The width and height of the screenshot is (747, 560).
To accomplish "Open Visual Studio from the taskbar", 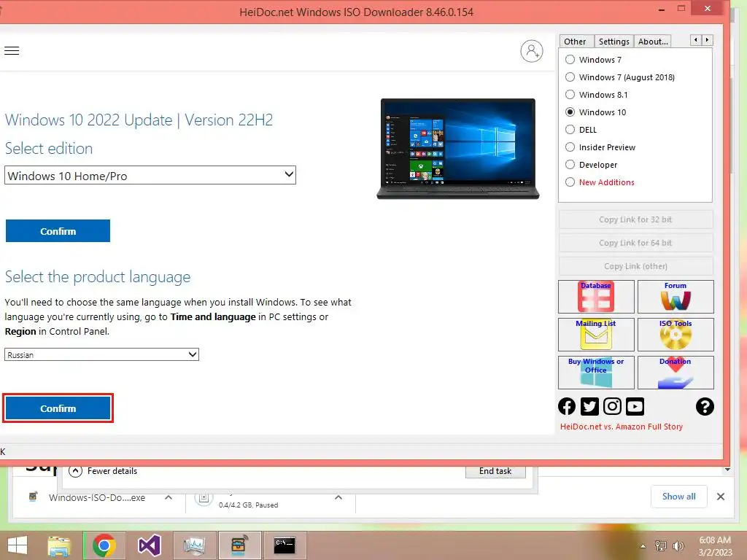I will pos(149,545).
